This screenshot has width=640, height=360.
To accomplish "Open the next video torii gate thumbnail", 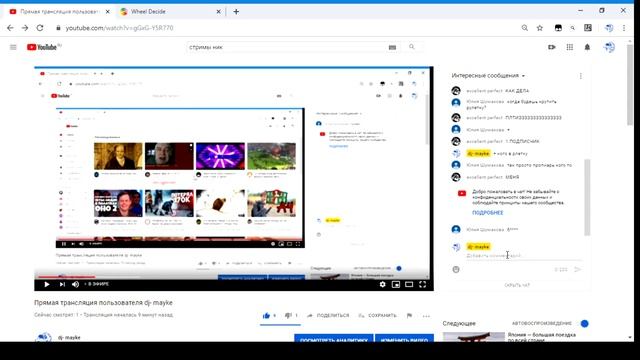I will [x=473, y=337].
